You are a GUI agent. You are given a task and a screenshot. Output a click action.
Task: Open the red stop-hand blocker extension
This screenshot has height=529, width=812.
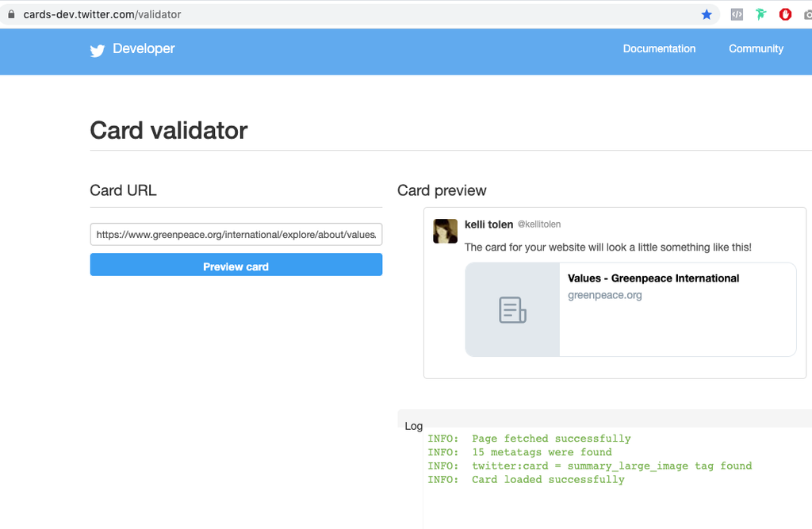click(785, 14)
